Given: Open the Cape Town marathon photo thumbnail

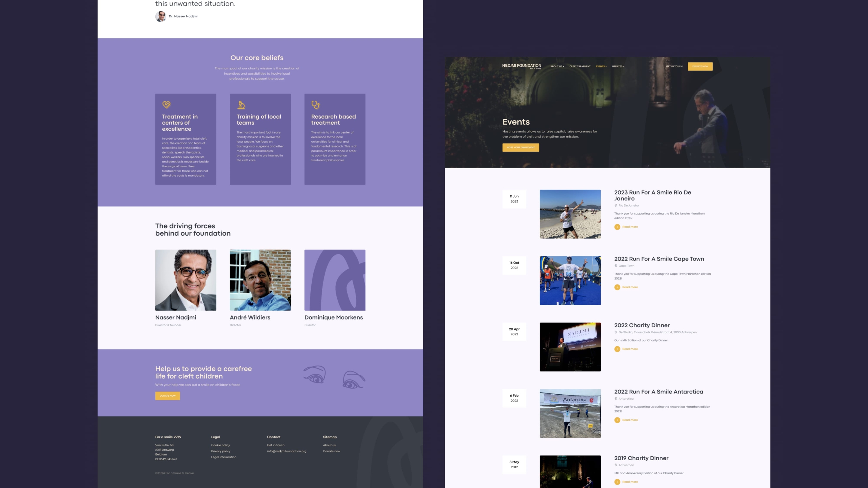Looking at the screenshot, I should point(570,280).
